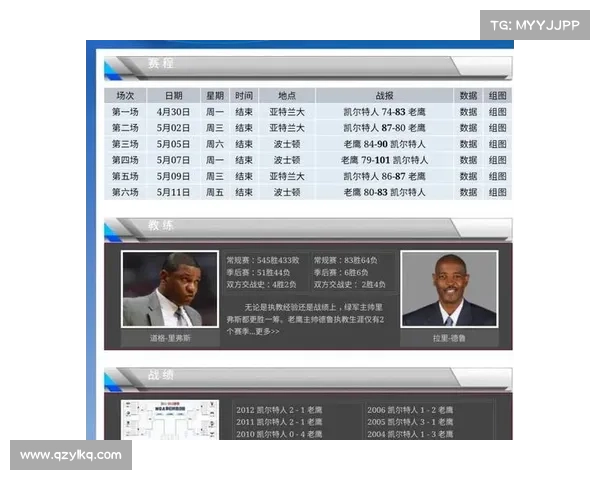Open 组图 for 第五场 game row
This screenshot has height=480, width=600.
coord(497,176)
